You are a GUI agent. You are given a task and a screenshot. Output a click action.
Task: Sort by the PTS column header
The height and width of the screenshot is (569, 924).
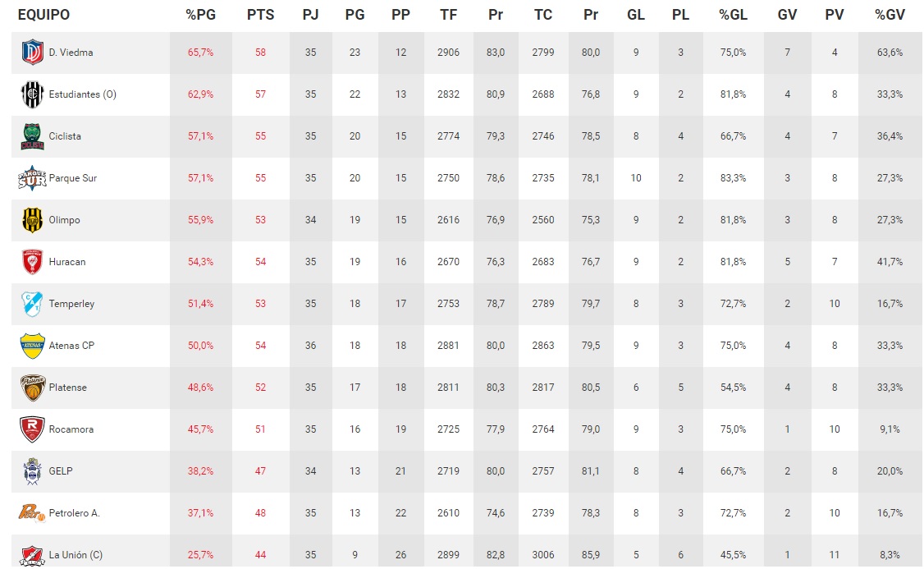[260, 15]
